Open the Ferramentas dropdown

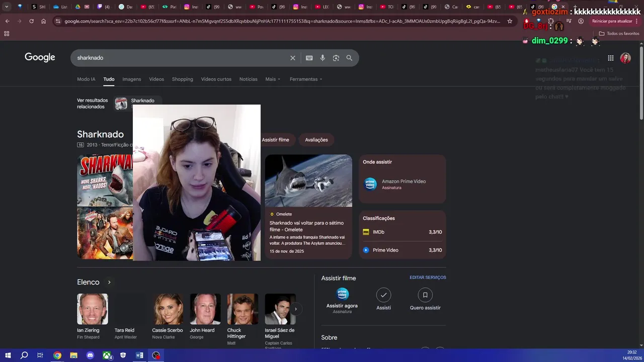point(306,79)
